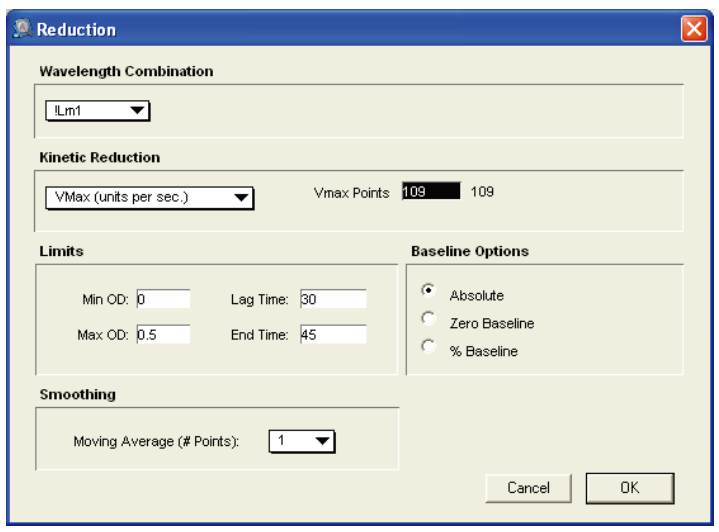719x532 pixels.
Task: Click the Vmax Points input field
Action: coord(431,191)
